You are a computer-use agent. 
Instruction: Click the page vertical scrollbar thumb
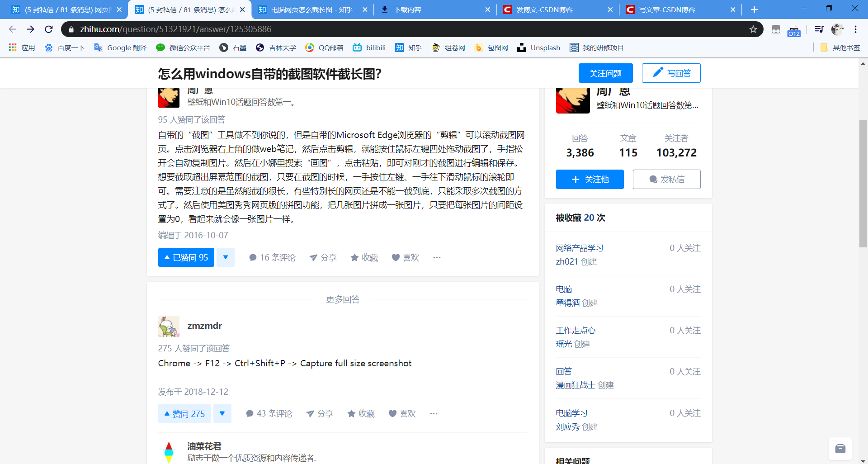(863, 184)
